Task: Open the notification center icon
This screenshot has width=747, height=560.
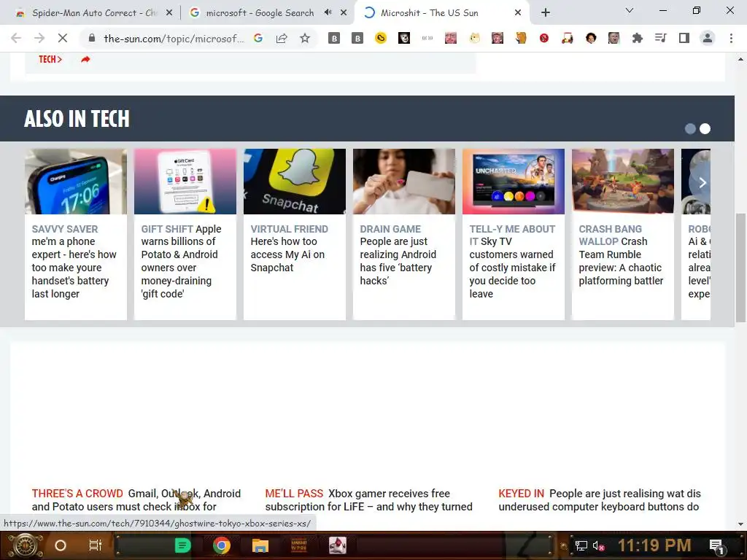Action: 717,546
